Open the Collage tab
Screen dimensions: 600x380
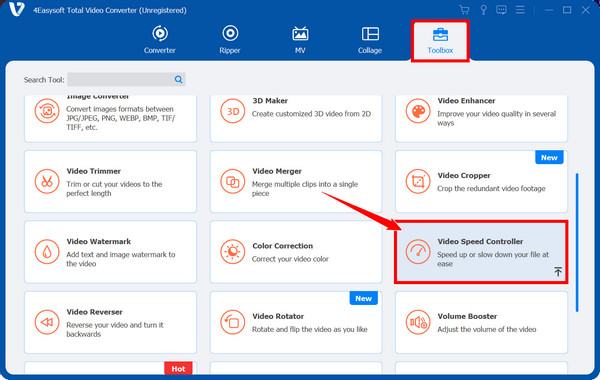[x=370, y=40]
